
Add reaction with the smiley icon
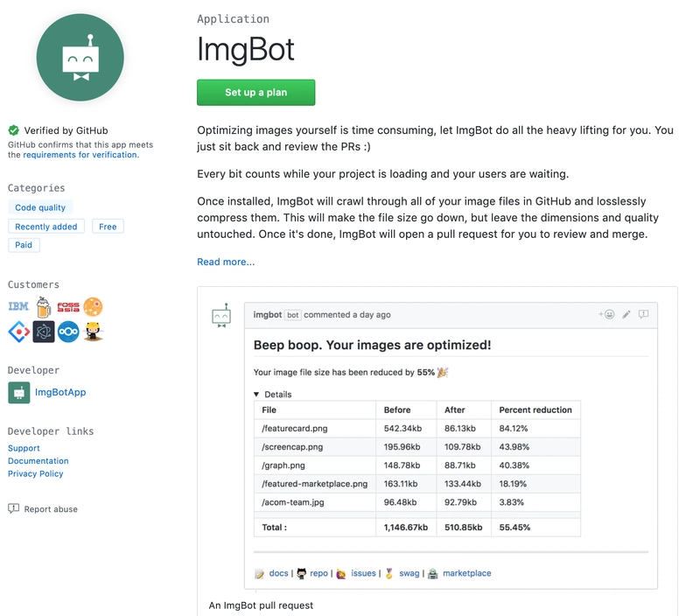[606, 314]
